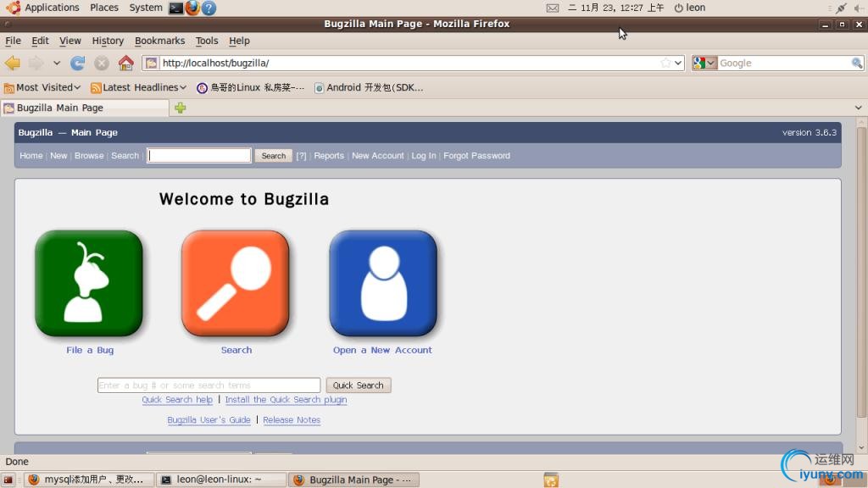Click the Quick Search button

pos(359,385)
